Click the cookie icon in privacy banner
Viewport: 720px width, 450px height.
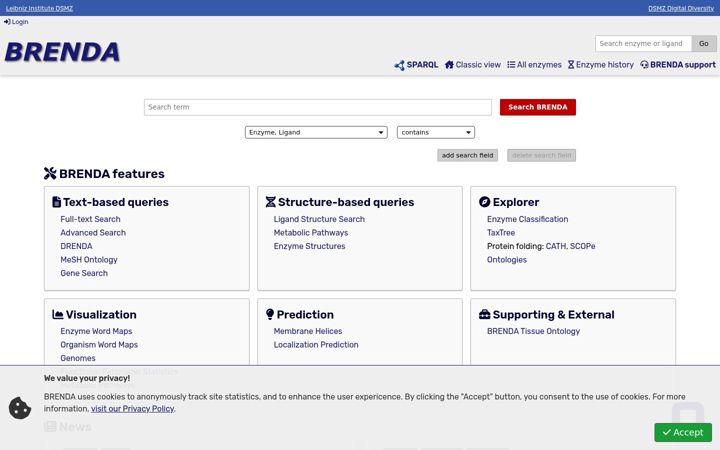click(20, 408)
